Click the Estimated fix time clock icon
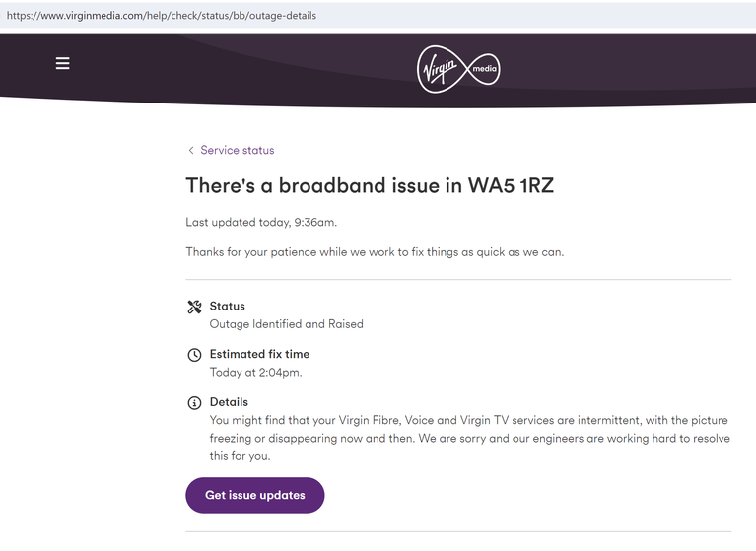This screenshot has height=551, width=756. (x=194, y=355)
